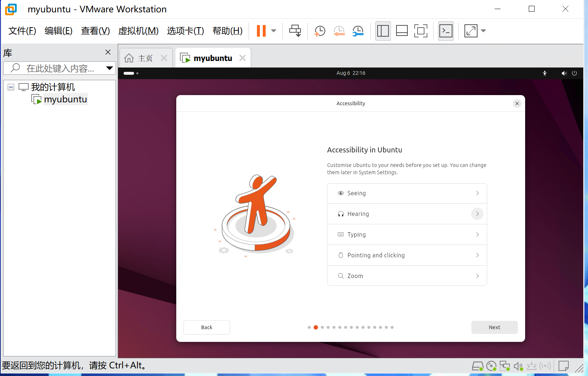Click the Back button in installer
The width and height of the screenshot is (588, 376).
coord(207,327)
